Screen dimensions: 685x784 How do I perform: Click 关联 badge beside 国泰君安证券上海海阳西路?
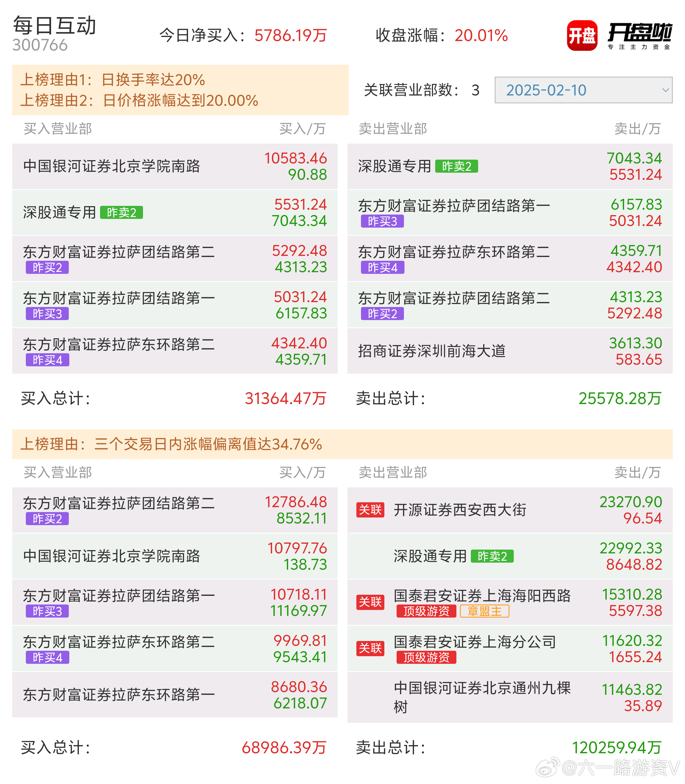[370, 602]
